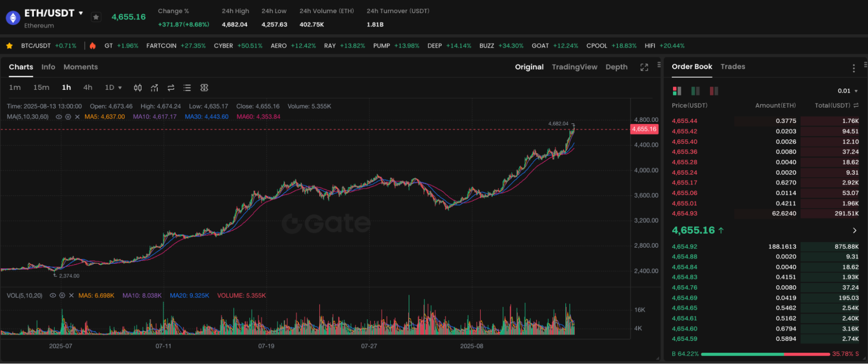Screen dimensions: 868x364
Task: Switch chart to Original view
Action: click(529, 67)
